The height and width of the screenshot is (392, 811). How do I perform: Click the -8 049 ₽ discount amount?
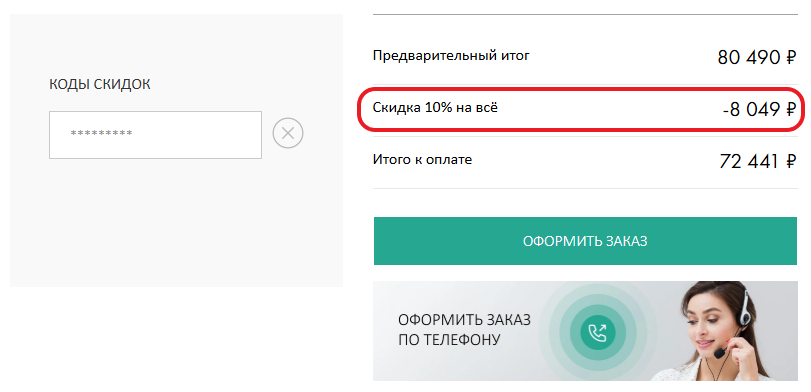pyautogui.click(x=759, y=110)
